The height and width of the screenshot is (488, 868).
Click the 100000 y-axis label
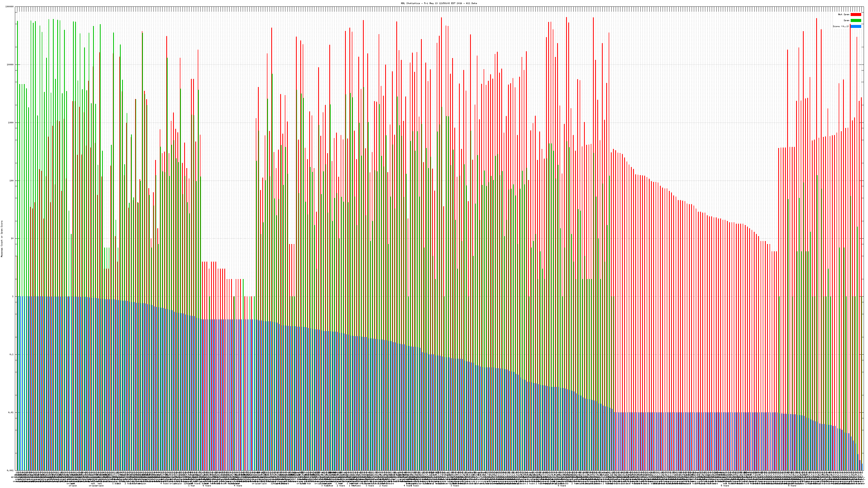(10, 7)
